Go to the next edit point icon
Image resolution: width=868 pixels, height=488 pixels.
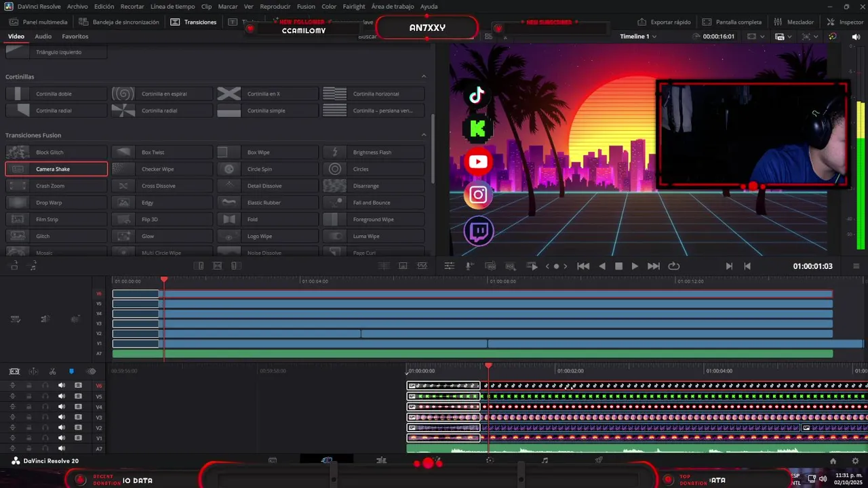pos(729,266)
